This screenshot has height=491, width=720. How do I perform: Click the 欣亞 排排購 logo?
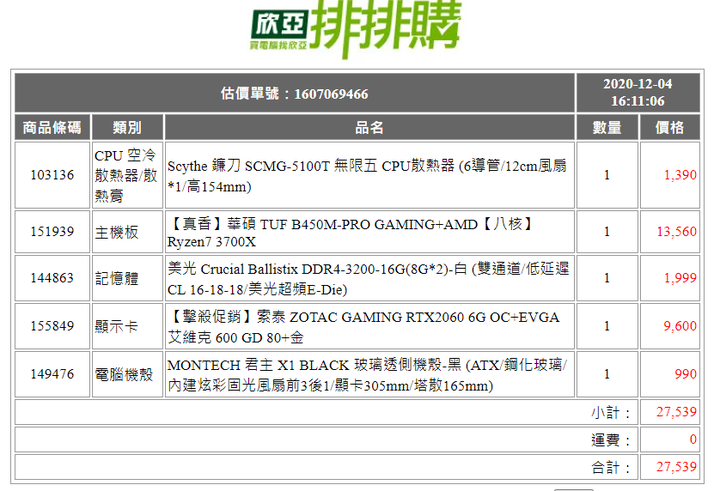[355, 28]
